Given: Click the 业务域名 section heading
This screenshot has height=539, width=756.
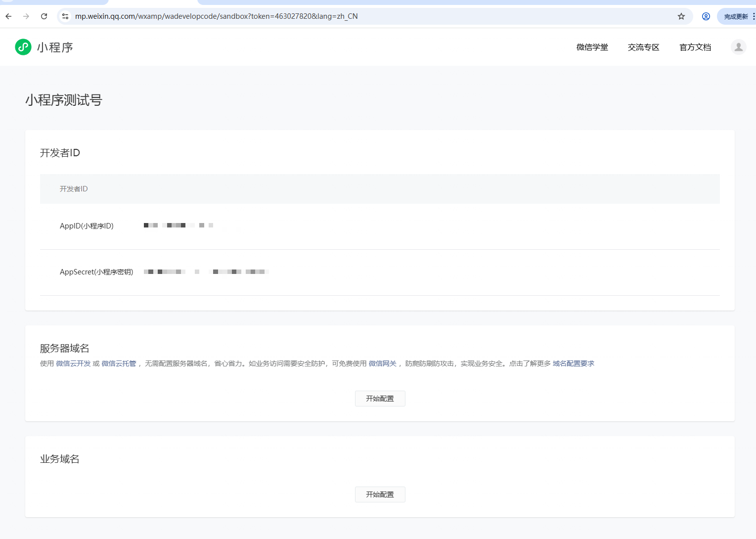Looking at the screenshot, I should coord(60,459).
